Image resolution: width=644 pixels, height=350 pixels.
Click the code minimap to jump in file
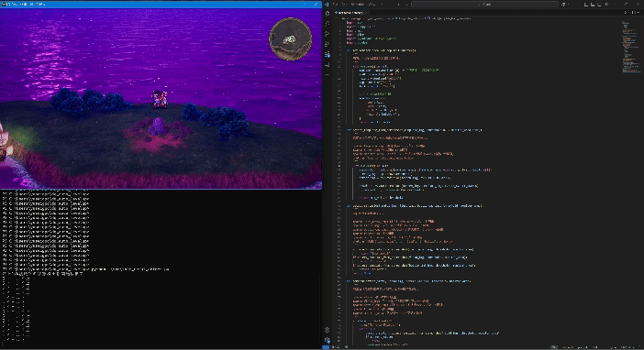tap(630, 45)
